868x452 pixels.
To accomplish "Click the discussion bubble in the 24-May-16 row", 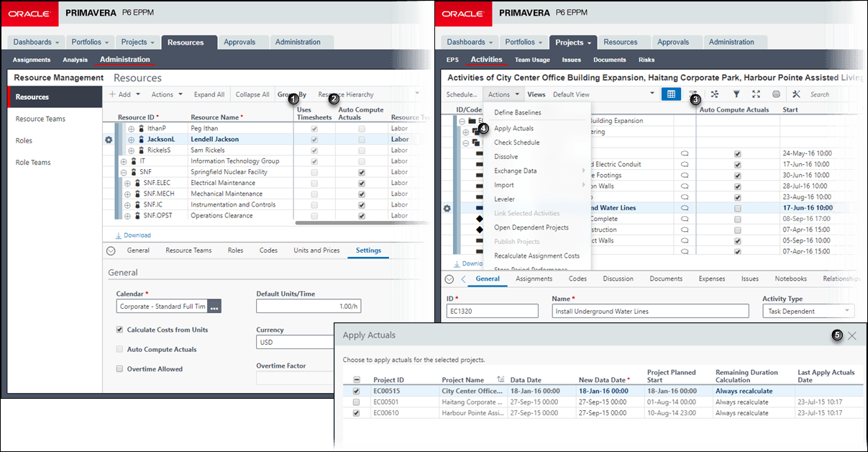I will click(x=685, y=153).
